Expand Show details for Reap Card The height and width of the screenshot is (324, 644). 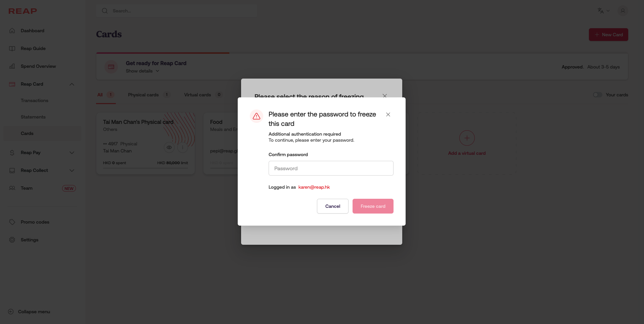click(x=142, y=71)
